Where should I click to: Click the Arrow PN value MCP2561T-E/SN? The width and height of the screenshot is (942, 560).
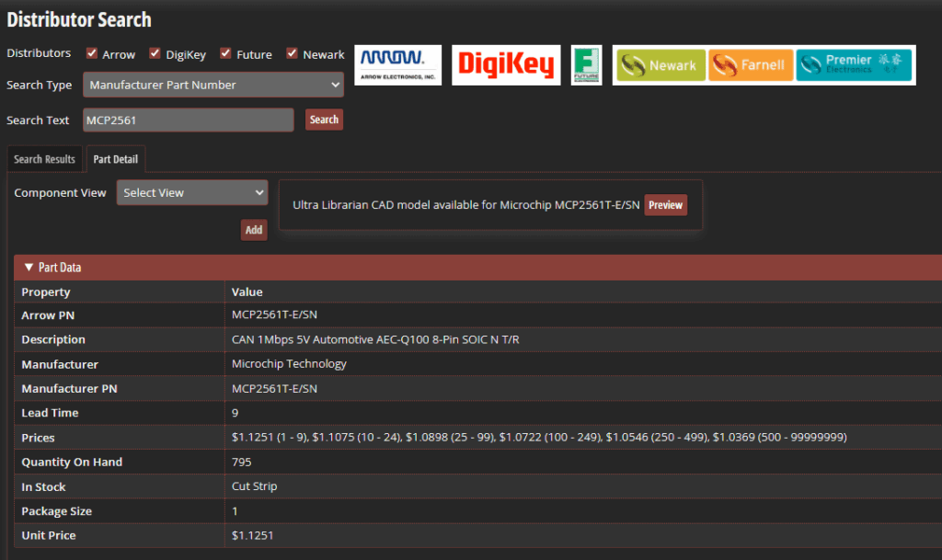pyautogui.click(x=274, y=314)
